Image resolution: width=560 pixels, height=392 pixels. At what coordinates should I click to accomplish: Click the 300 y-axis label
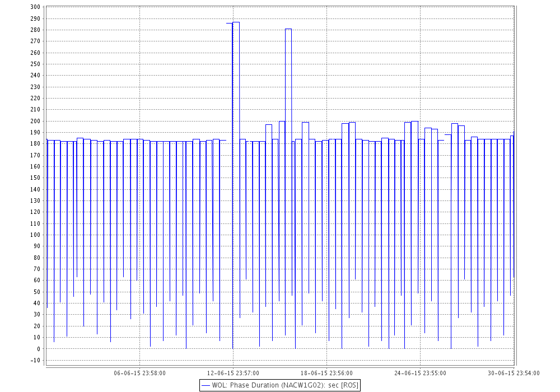pyautogui.click(x=35, y=7)
